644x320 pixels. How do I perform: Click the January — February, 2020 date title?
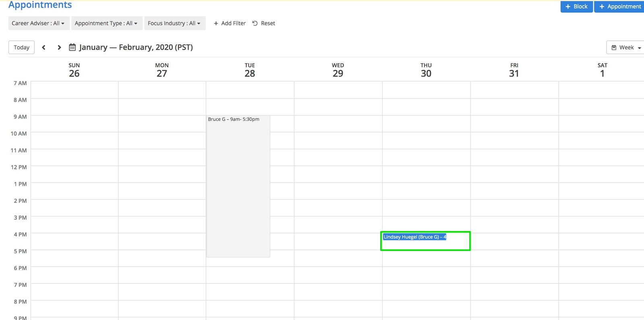point(136,48)
